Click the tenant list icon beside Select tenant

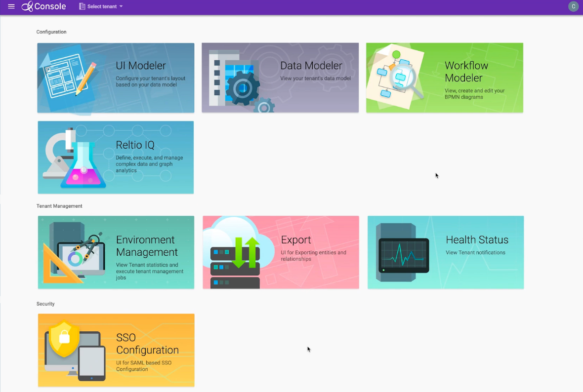(x=82, y=6)
